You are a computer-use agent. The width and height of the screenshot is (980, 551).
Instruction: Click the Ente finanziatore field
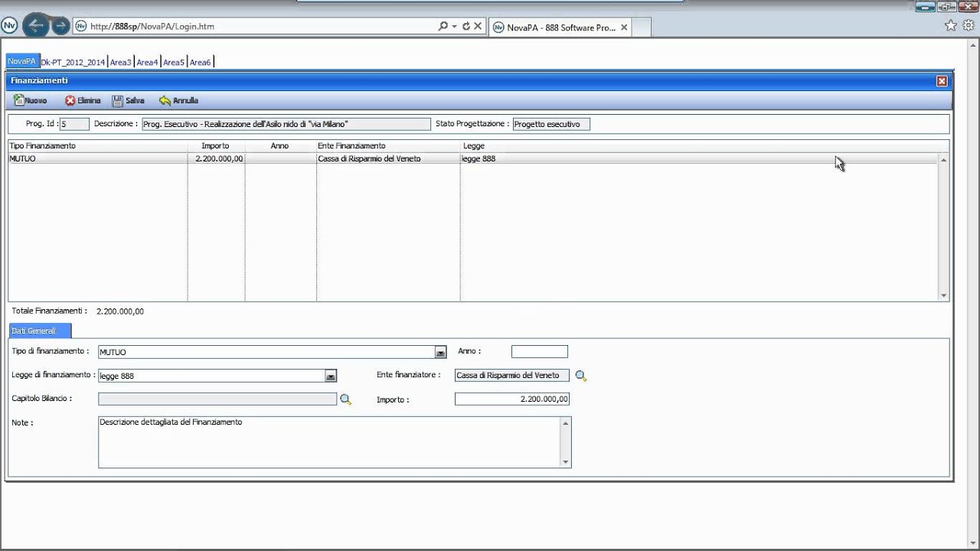click(512, 375)
